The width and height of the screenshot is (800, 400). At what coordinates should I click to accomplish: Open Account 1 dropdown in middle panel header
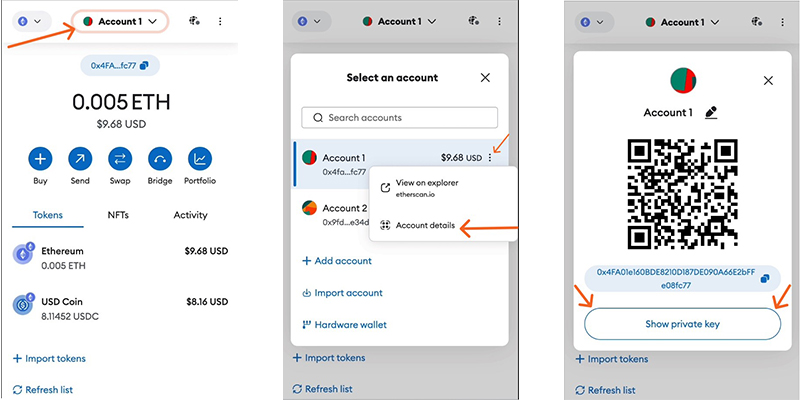click(399, 21)
